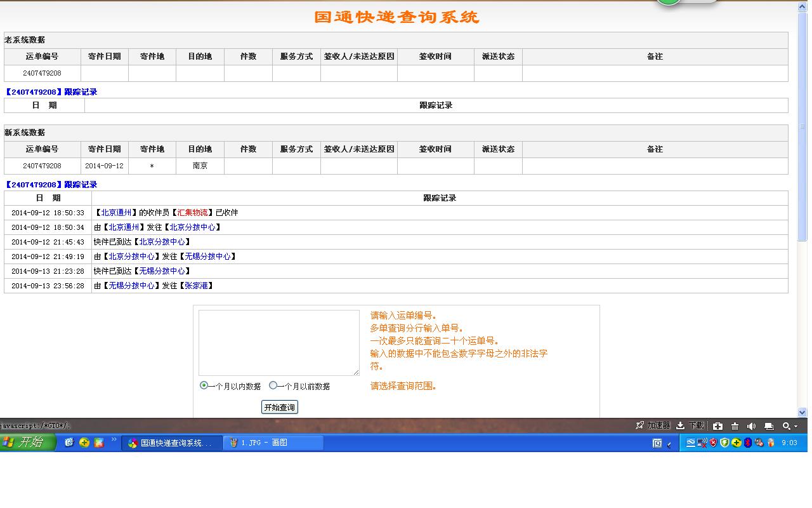The image size is (812, 508).
Task: Click the multi-window icon in the browser status bar
Action: [x=769, y=426]
